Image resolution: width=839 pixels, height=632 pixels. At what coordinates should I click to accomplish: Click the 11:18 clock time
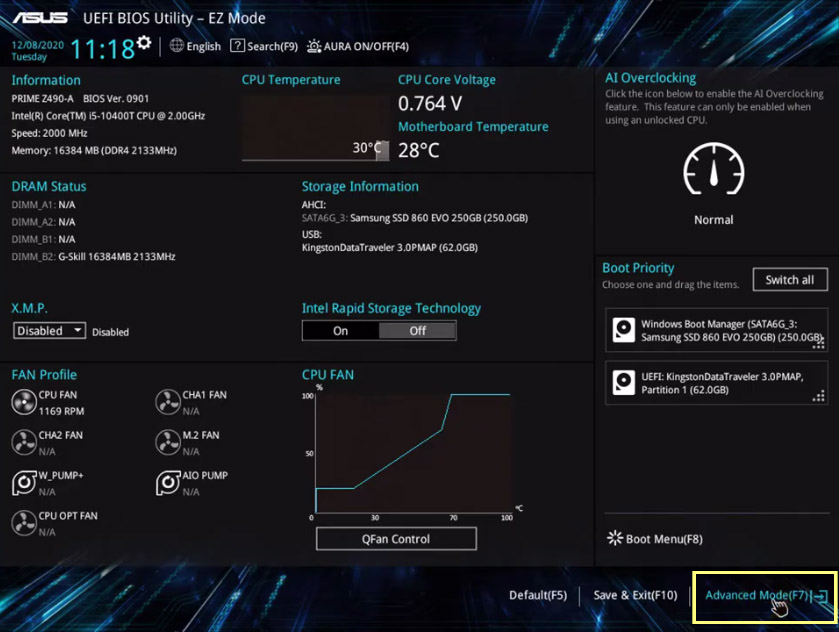(x=103, y=49)
